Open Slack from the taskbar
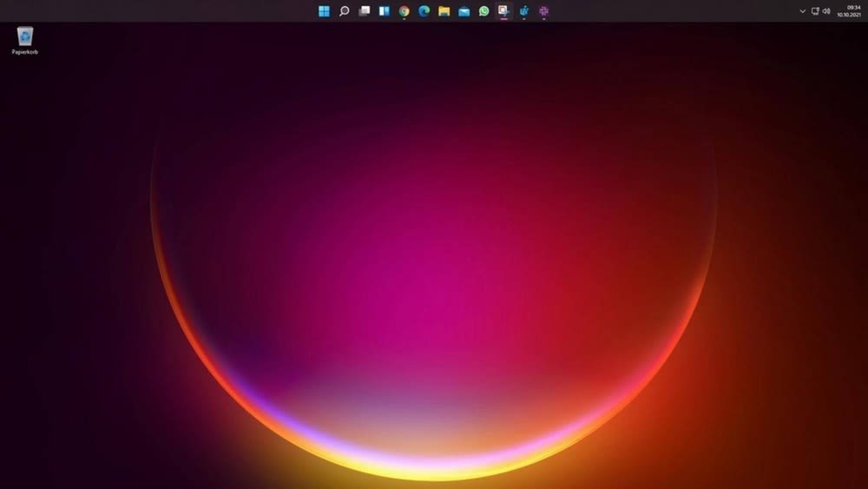868x489 pixels. [x=544, y=11]
